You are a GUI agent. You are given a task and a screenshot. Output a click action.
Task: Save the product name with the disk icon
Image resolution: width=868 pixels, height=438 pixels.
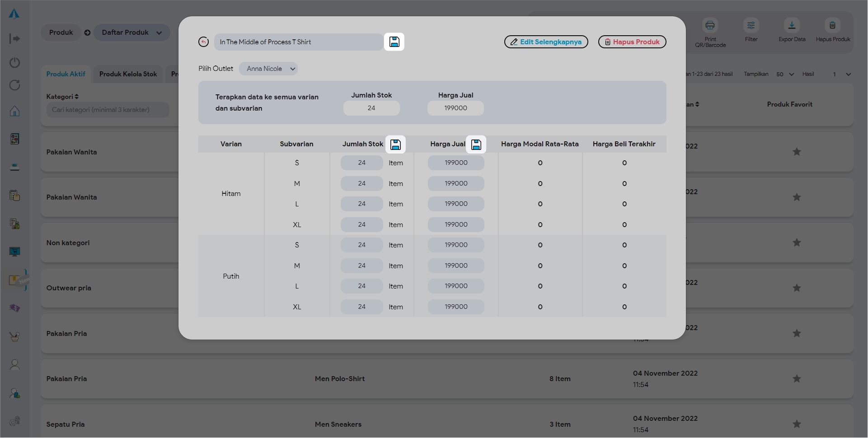394,42
